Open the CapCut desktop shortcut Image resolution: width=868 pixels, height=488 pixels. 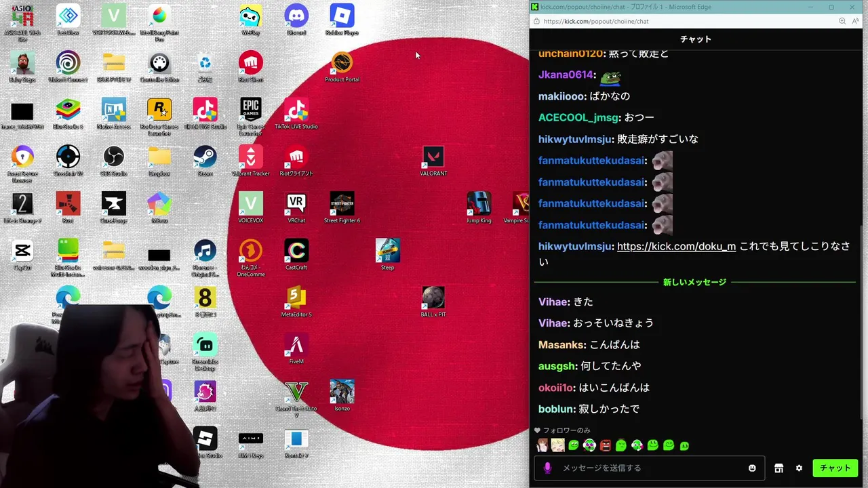tap(22, 254)
